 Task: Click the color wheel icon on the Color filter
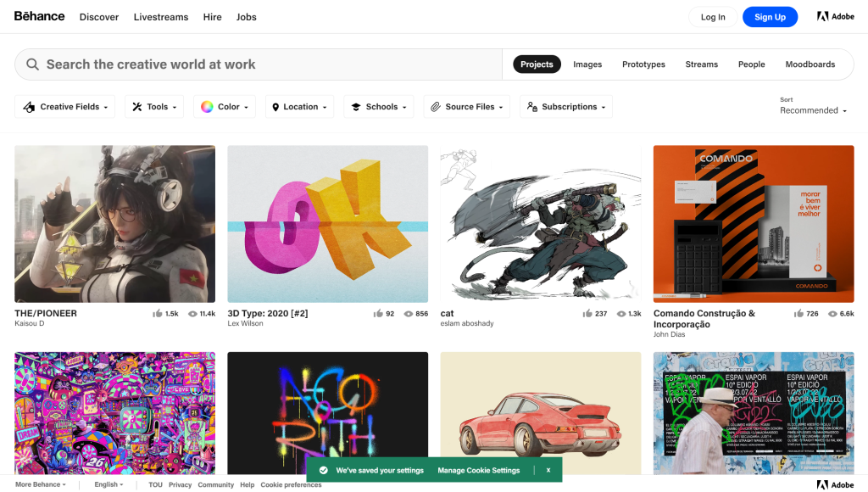[206, 106]
